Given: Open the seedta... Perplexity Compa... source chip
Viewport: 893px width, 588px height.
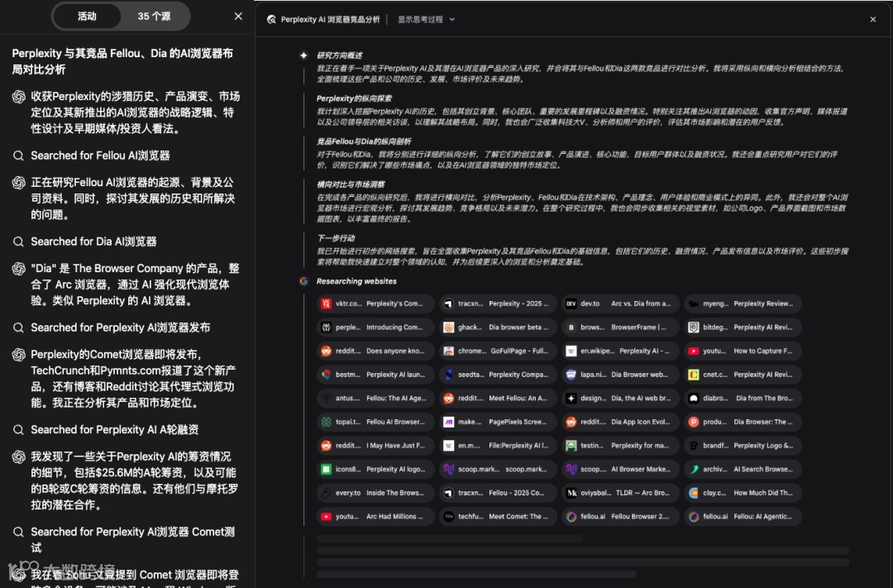Looking at the screenshot, I should coord(498,375).
